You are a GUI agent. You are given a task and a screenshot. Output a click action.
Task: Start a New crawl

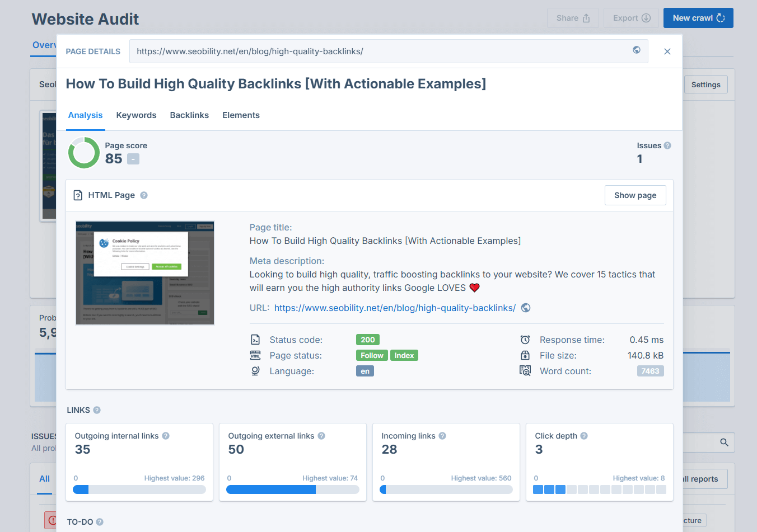point(698,18)
